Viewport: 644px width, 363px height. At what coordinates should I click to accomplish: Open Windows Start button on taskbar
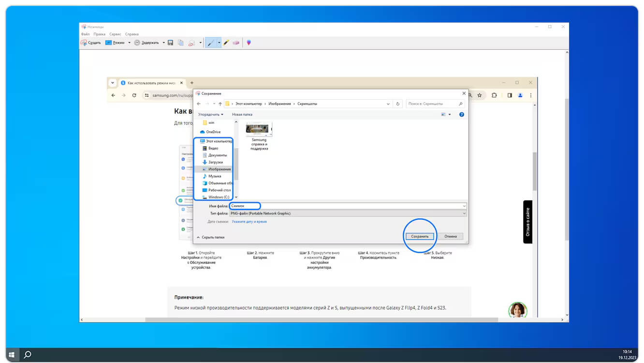(12, 355)
